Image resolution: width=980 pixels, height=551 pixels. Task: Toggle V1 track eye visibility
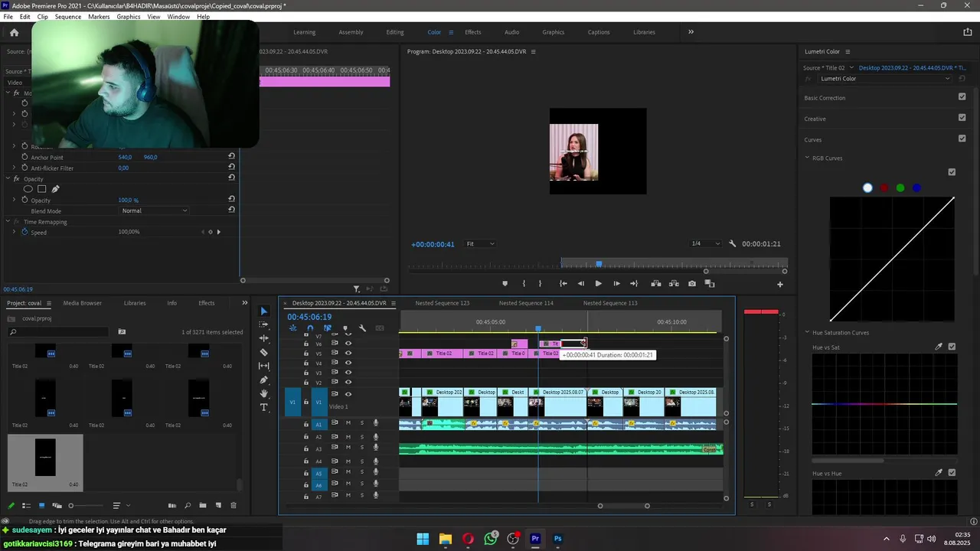tap(348, 394)
